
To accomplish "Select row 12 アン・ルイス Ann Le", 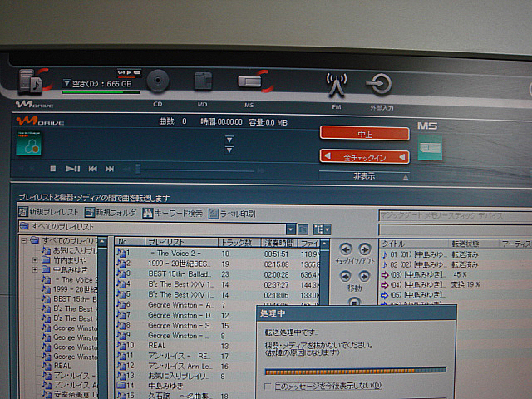I will click(186, 366).
